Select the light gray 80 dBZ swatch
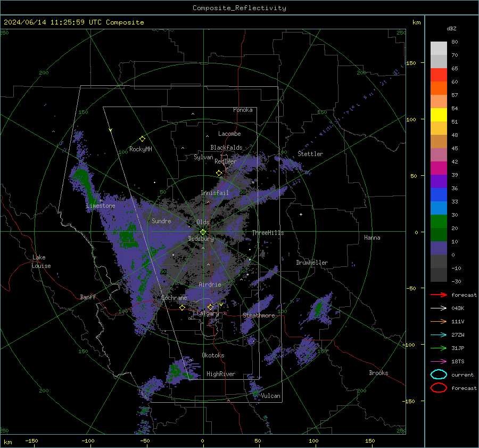This screenshot has height=448, width=479. pos(439,48)
